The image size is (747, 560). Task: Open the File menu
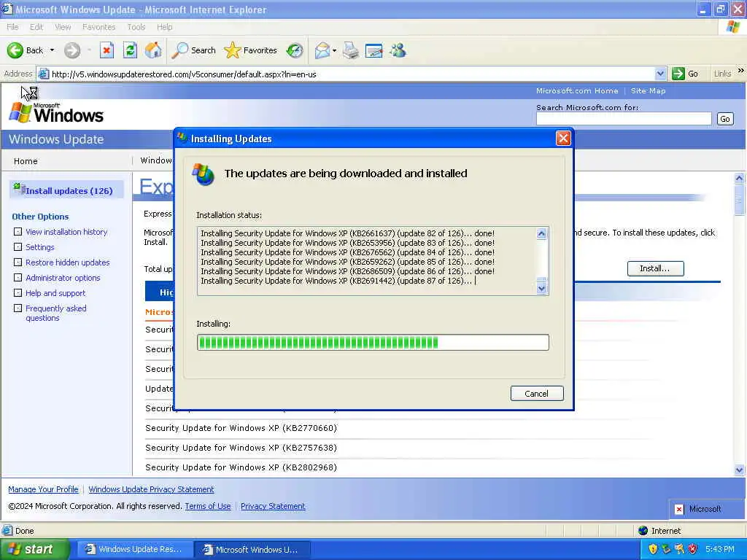click(x=12, y=27)
